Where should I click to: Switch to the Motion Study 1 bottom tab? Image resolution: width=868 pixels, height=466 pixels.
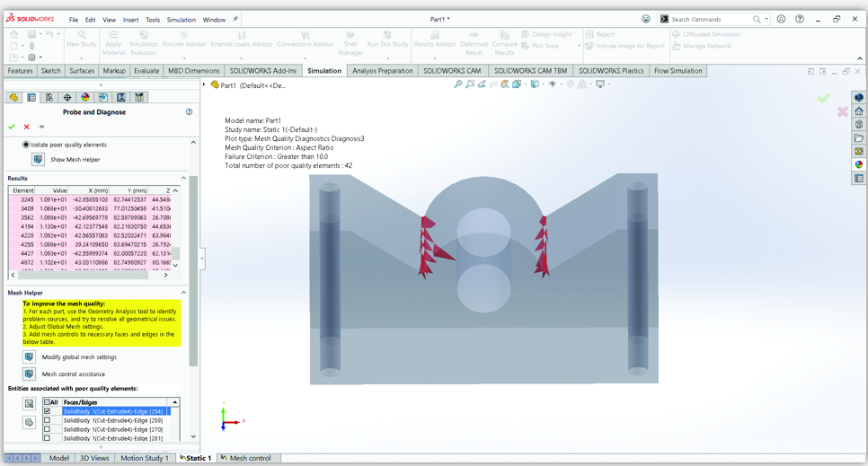point(145,458)
